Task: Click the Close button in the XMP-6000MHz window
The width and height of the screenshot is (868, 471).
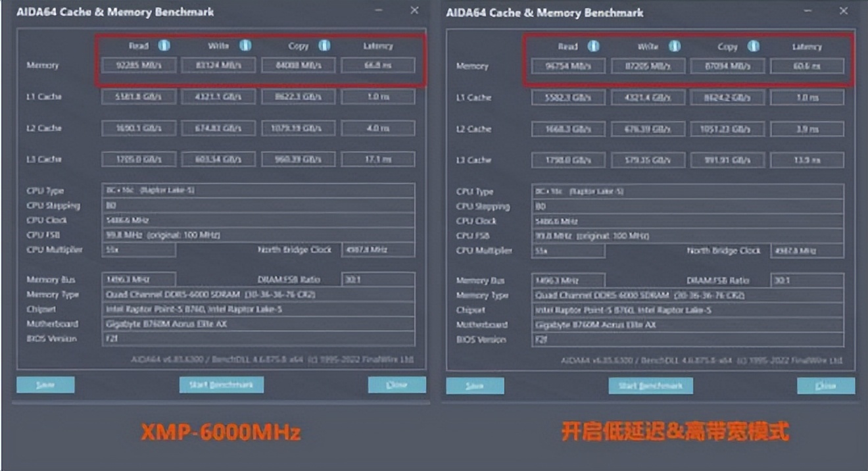Action: [397, 385]
